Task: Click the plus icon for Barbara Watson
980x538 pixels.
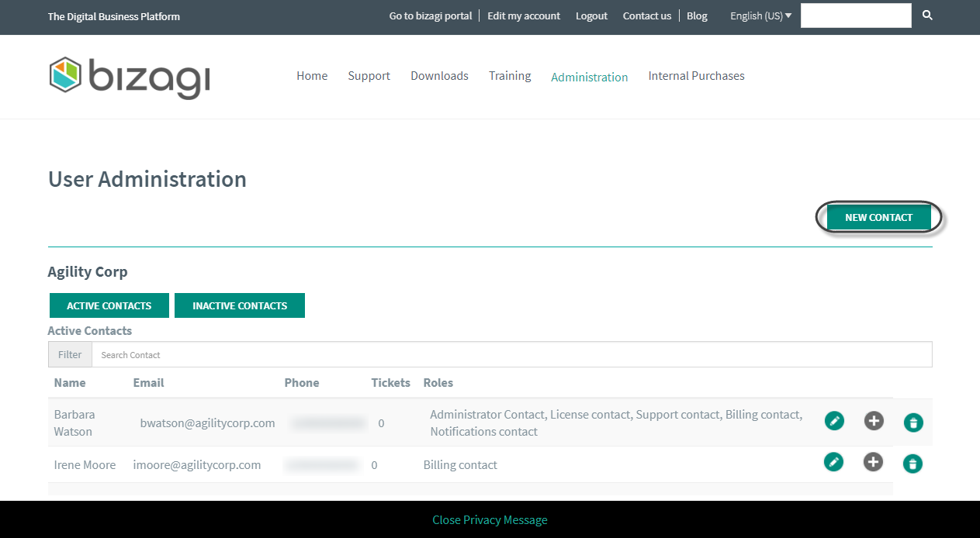Action: tap(874, 421)
